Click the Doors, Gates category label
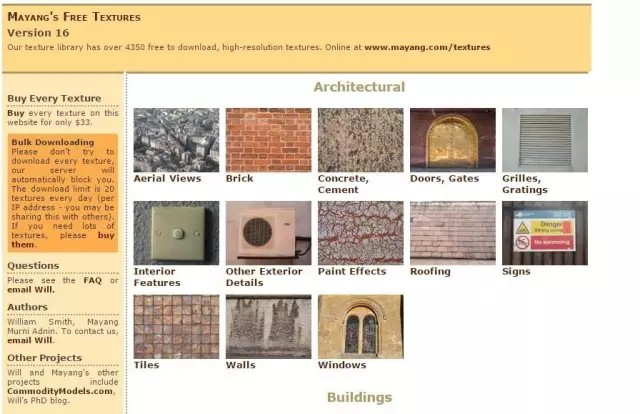The image size is (640, 414). pyautogui.click(x=444, y=178)
